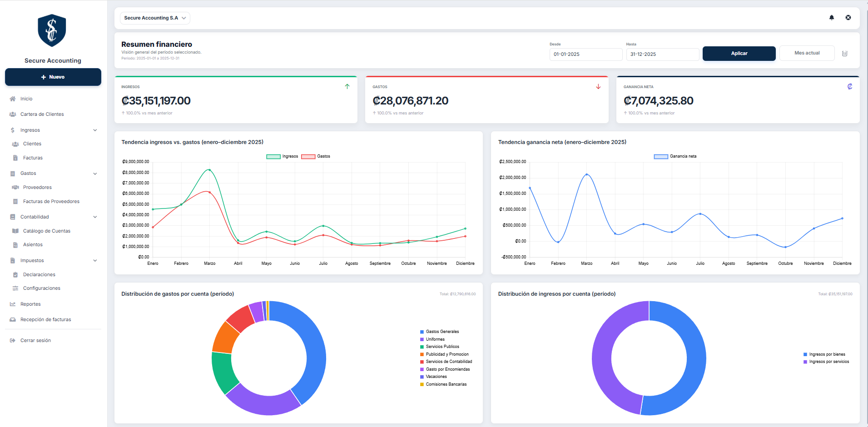Click the Recepción de facturas inbox icon
Screen dimensions: 868x427
tap(13, 320)
